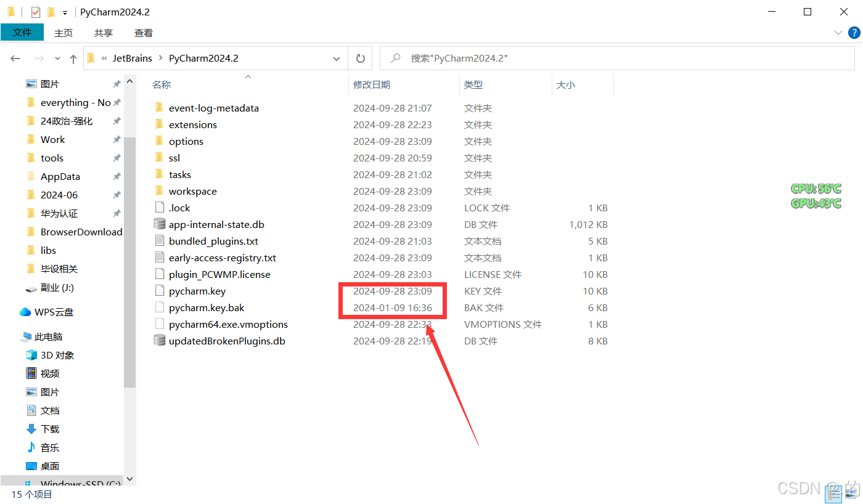Select the tasks folder icon
Screen dimensions: 863x504
159,174
